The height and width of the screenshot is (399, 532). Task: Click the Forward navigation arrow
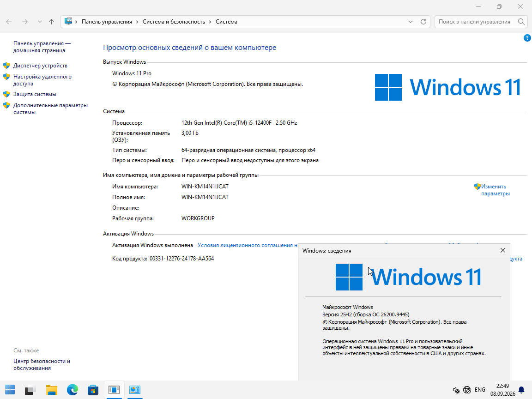point(25,22)
